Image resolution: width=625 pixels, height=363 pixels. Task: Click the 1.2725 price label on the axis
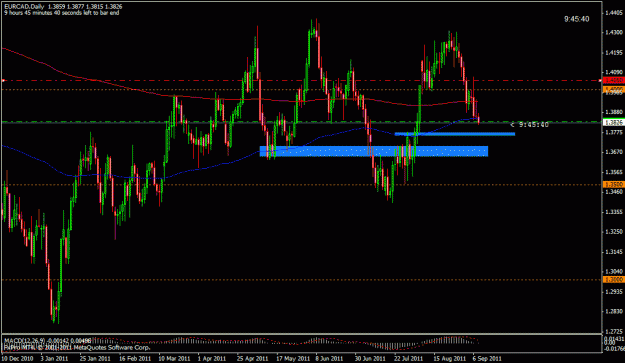tap(614, 331)
